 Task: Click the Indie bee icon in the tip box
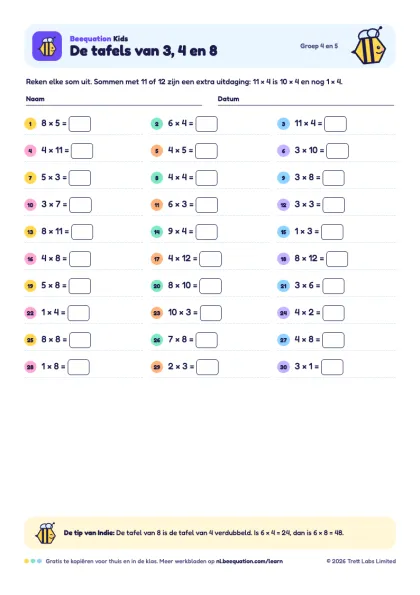click(46, 533)
